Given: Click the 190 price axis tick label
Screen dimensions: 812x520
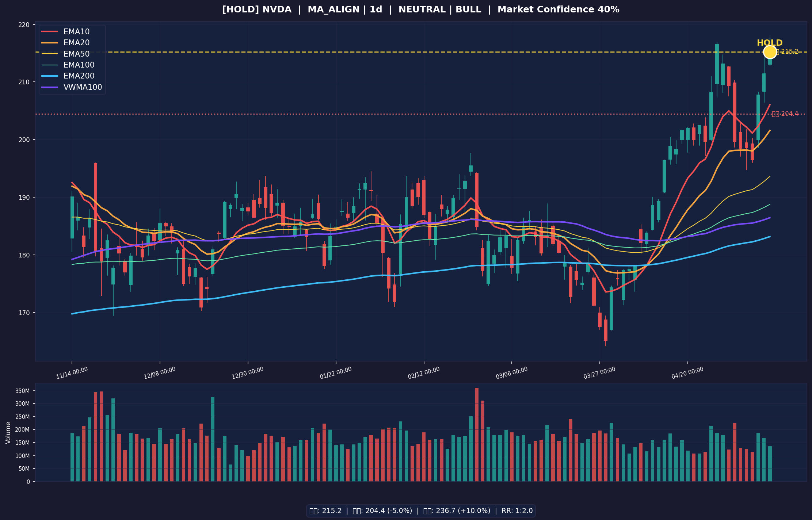Looking at the screenshot, I should tap(24, 197).
